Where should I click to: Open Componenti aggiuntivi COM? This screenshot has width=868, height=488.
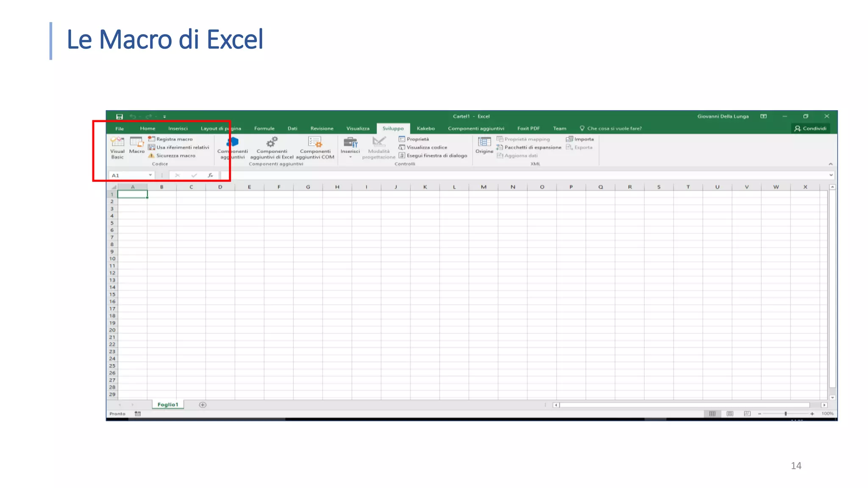[x=315, y=147]
